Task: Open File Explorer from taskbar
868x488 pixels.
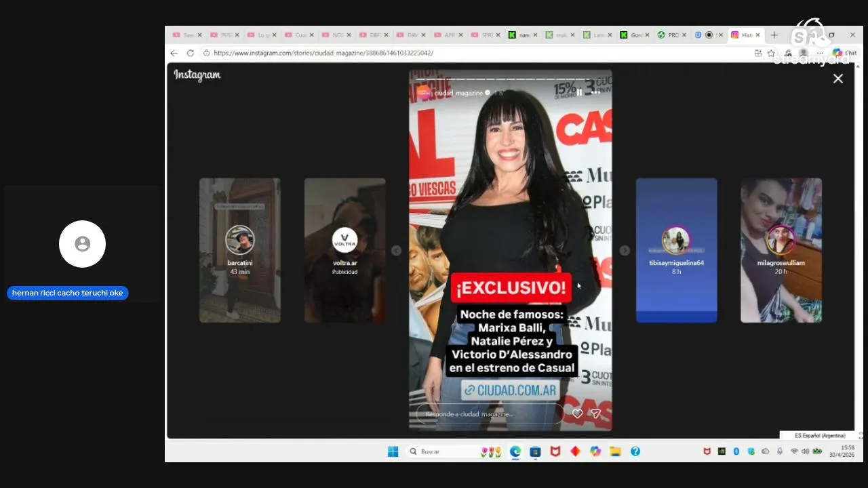Action: (x=615, y=451)
